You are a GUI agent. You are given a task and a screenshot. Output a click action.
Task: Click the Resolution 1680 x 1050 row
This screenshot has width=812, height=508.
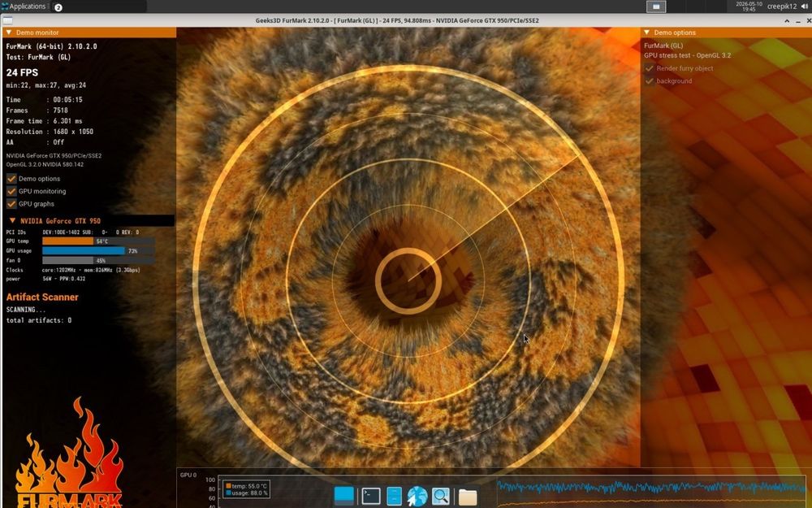(50, 132)
